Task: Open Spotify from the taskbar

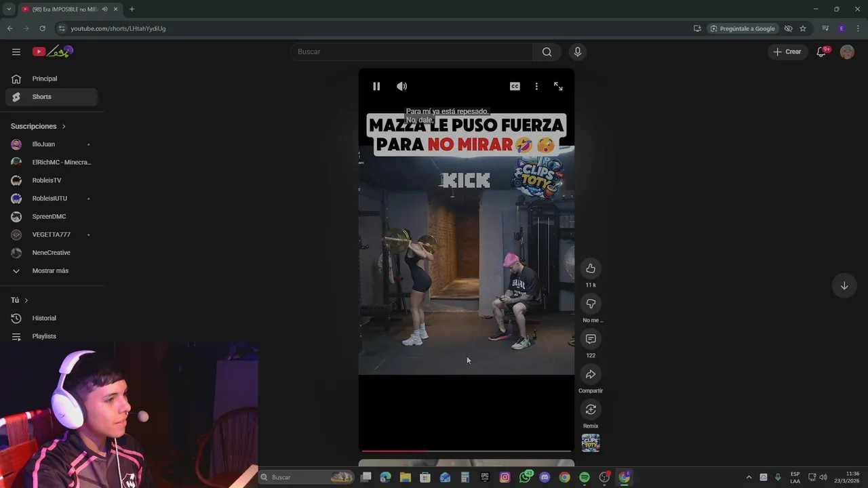Action: [x=584, y=477]
